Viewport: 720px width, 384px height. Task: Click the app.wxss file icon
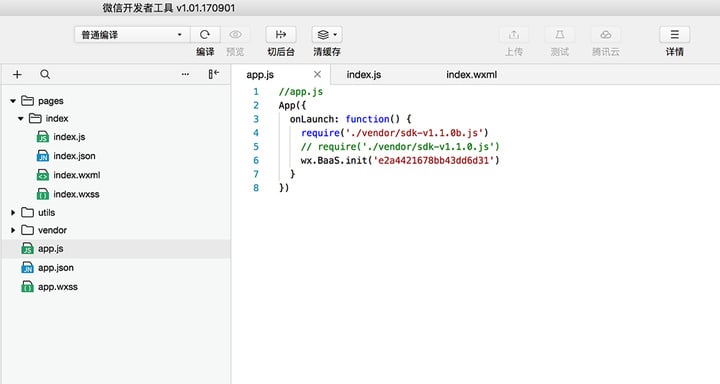point(28,287)
